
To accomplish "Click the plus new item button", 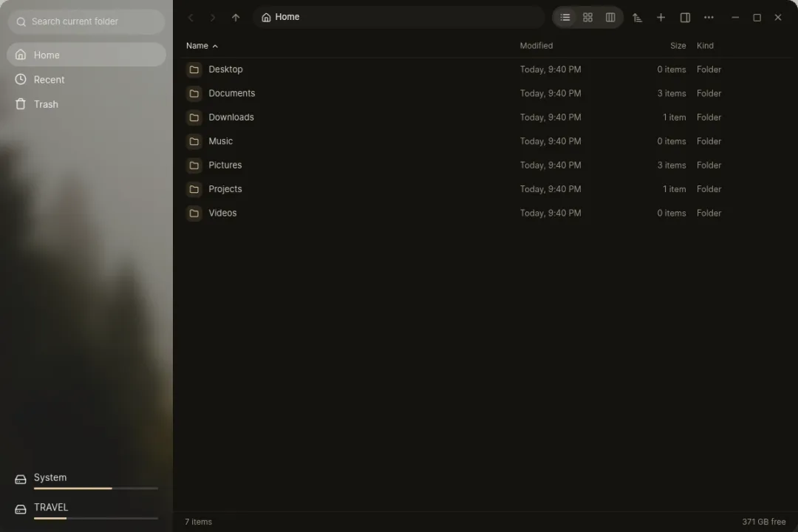I will tap(661, 18).
